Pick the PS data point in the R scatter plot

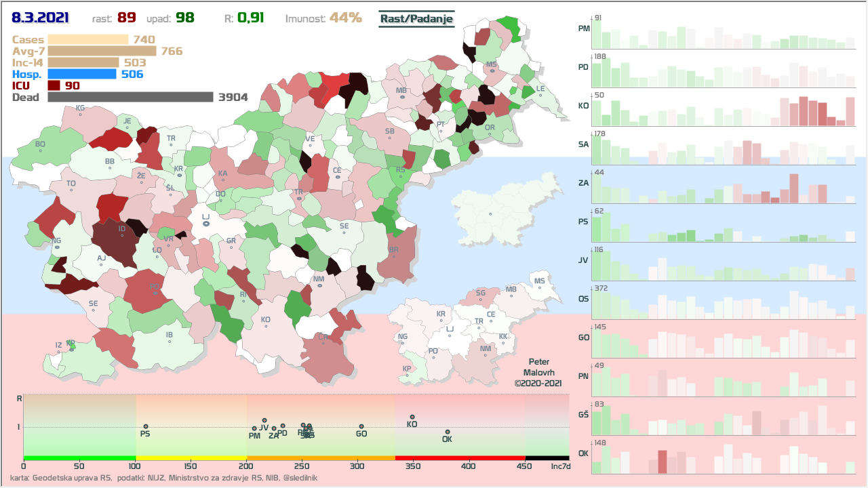coord(145,426)
